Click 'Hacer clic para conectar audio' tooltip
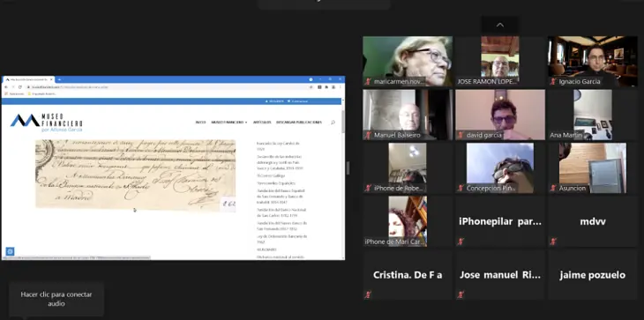The width and height of the screenshot is (644, 320). click(56, 299)
